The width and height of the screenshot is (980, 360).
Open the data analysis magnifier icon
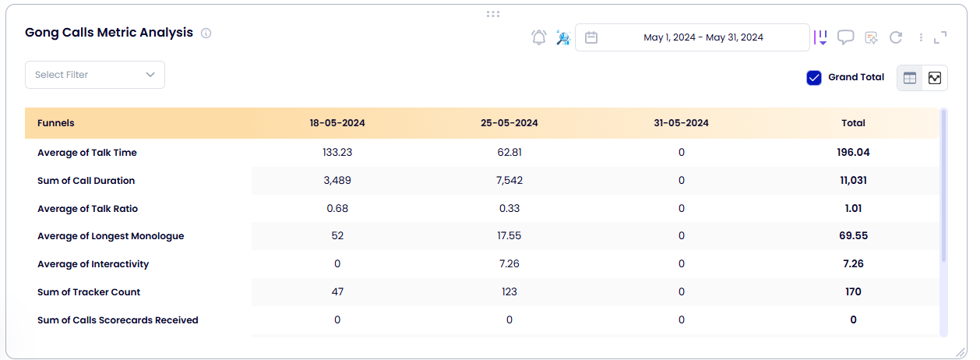click(x=562, y=37)
